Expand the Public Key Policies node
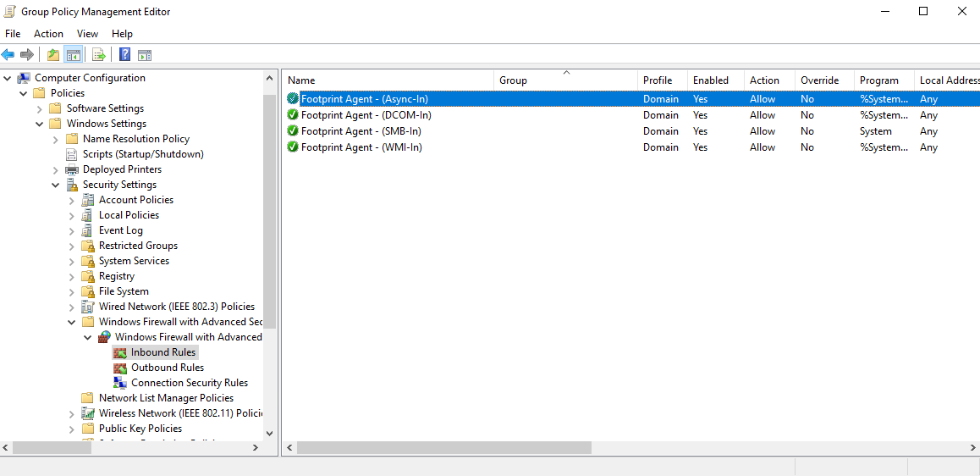This screenshot has width=980, height=476. tap(72, 429)
